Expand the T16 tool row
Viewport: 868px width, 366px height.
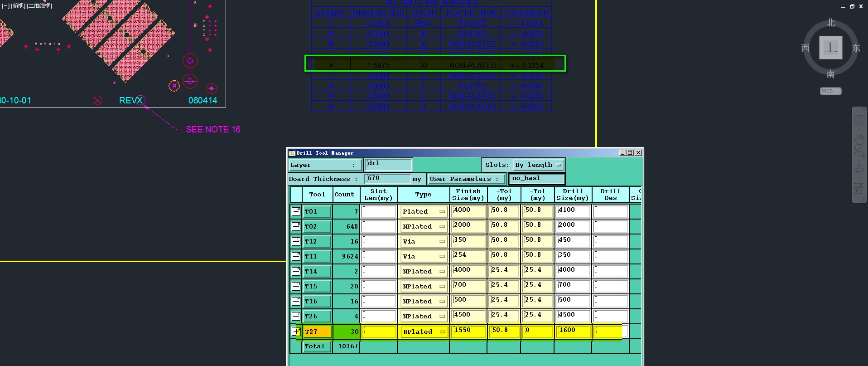tap(296, 301)
